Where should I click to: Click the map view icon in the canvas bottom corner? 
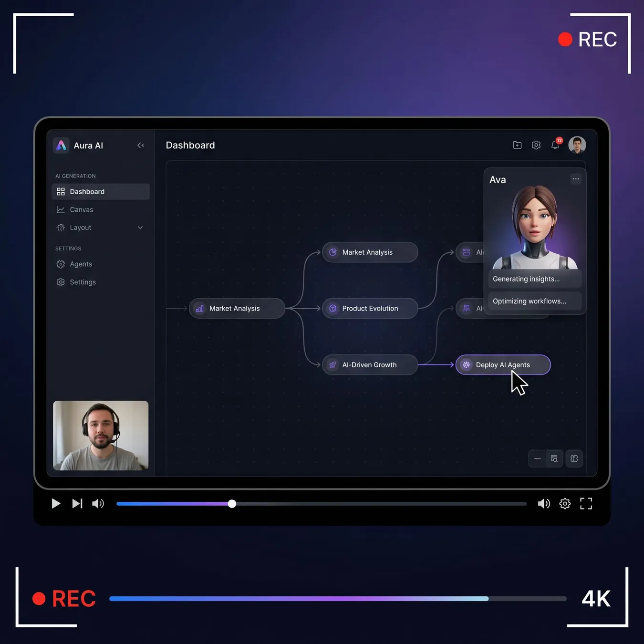tap(574, 458)
